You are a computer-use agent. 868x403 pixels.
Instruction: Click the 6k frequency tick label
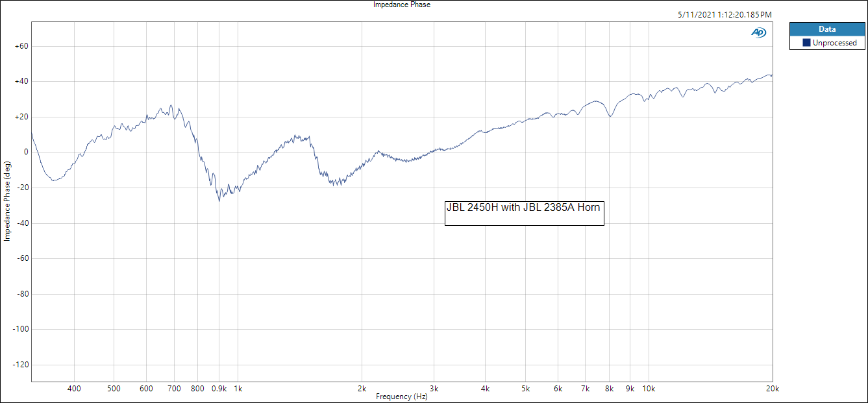click(558, 388)
